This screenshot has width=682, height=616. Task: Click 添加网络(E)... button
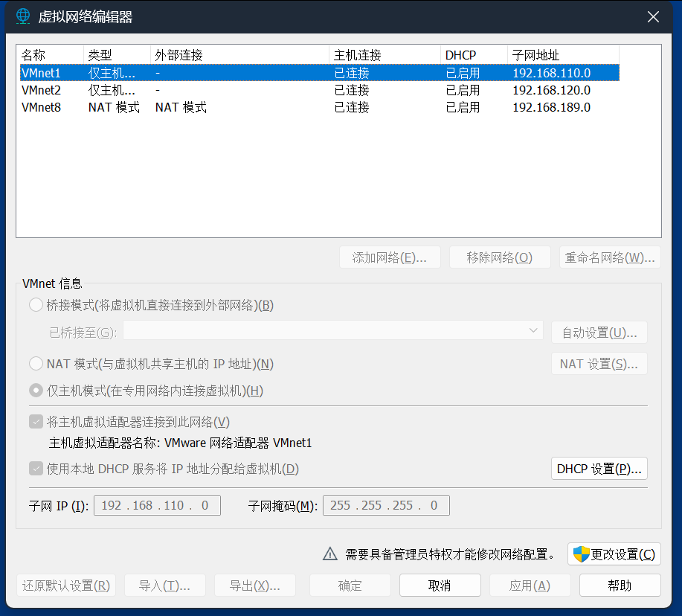pyautogui.click(x=390, y=257)
